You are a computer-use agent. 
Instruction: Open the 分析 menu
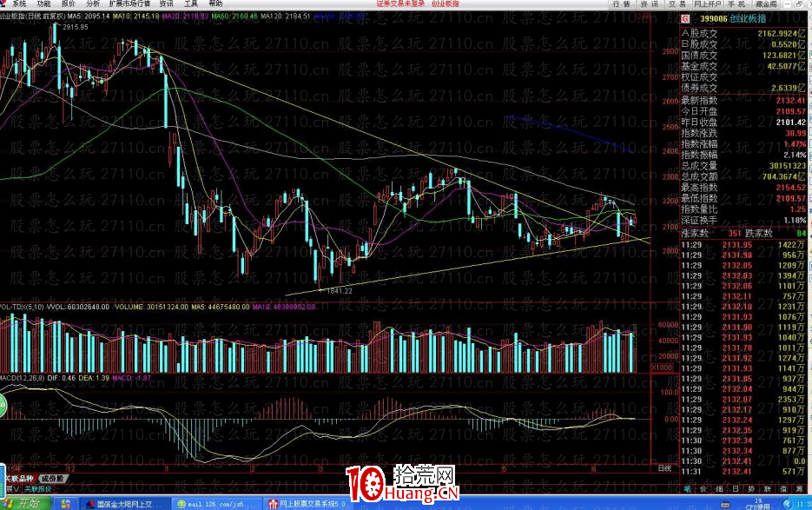93,3
